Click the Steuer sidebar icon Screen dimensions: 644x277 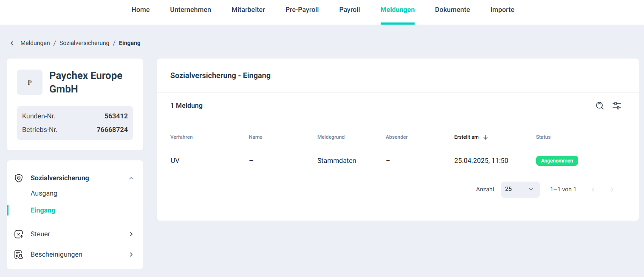19,234
